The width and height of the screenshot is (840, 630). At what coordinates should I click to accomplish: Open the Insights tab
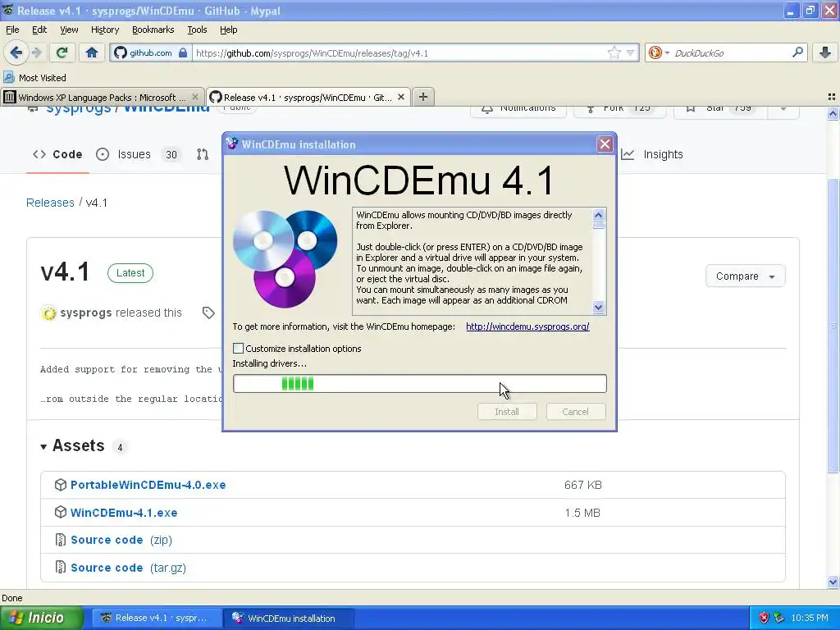point(652,154)
